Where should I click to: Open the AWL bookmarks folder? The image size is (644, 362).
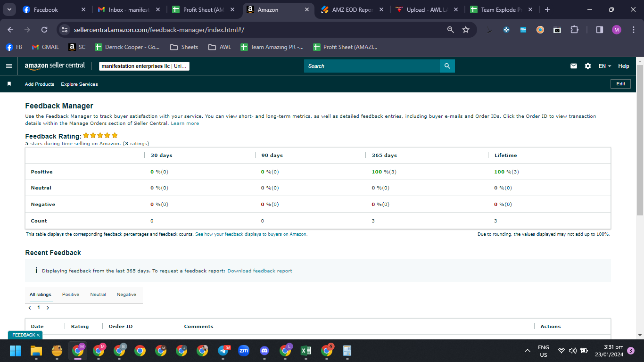[220, 47]
